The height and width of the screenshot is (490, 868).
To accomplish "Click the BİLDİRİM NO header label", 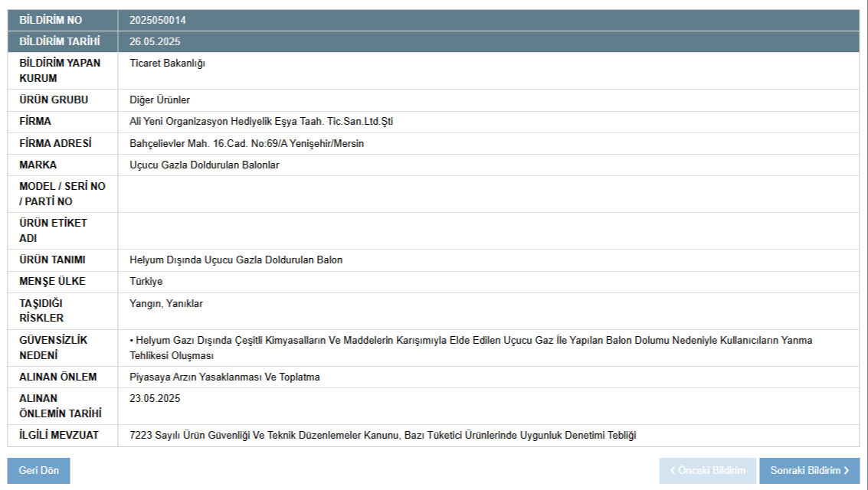I will [51, 21].
